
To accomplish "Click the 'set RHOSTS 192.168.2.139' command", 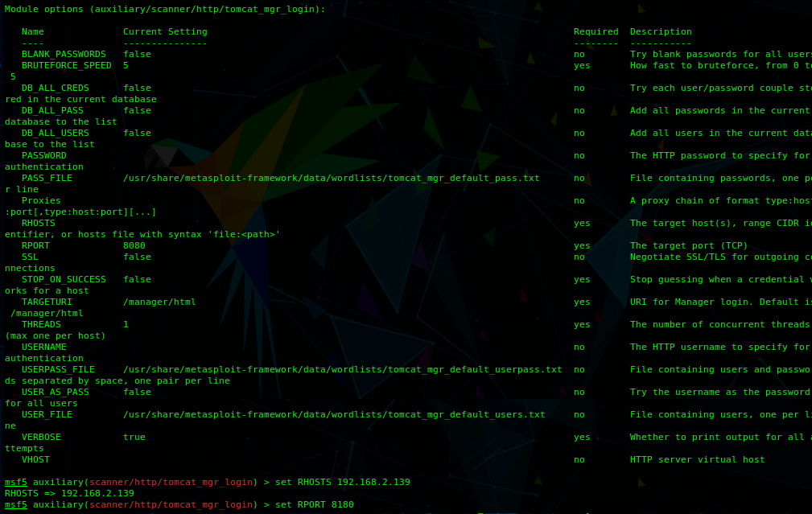I will click(x=342, y=483).
